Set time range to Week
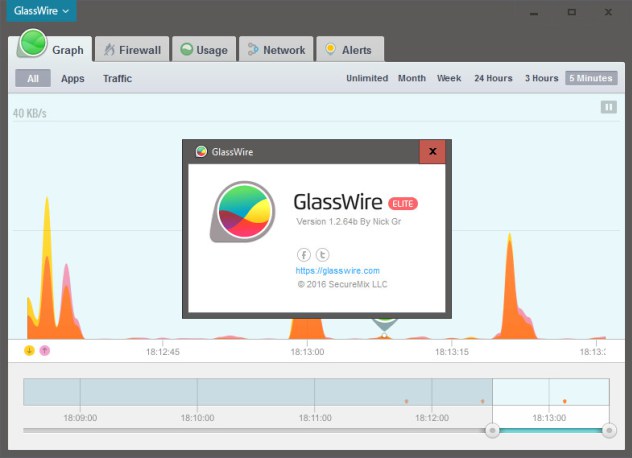Image resolution: width=632 pixels, height=458 pixels. 449,78
